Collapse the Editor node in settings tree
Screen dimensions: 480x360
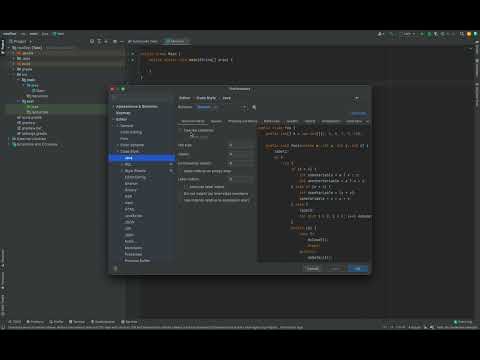113,119
